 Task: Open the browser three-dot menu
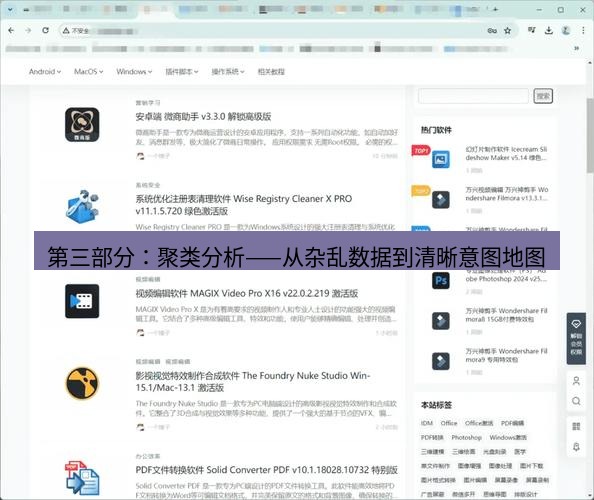point(583,30)
